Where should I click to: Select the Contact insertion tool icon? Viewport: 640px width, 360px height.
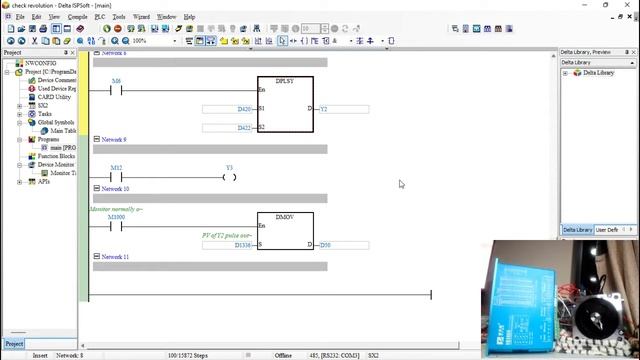[293, 41]
